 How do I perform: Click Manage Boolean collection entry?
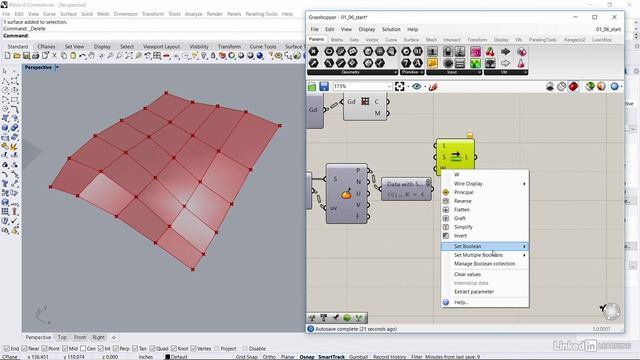[x=485, y=264]
